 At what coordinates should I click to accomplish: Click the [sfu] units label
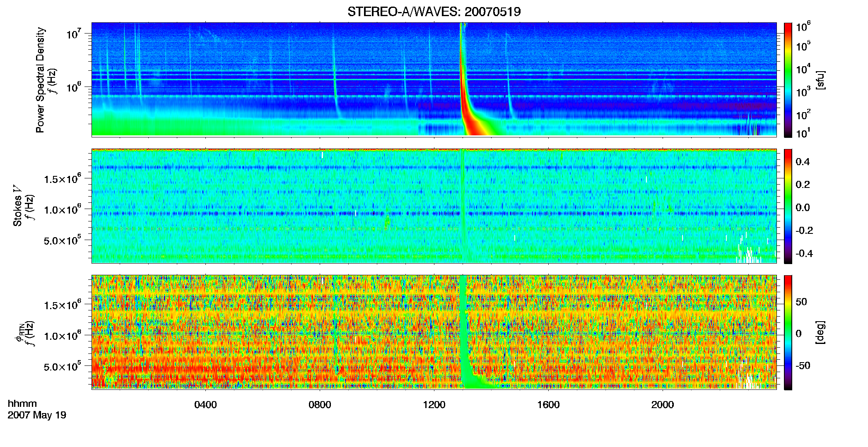(820, 80)
